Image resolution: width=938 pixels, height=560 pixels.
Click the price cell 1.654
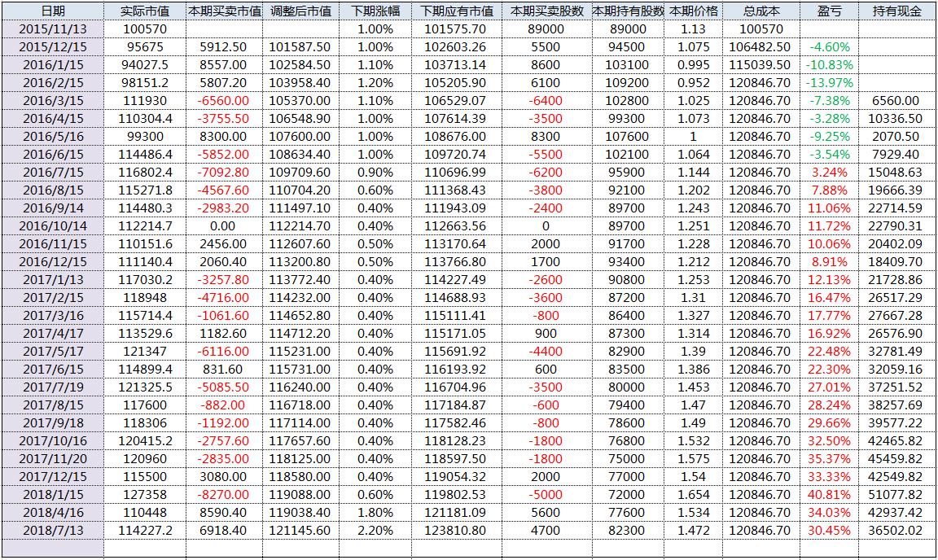[694, 495]
